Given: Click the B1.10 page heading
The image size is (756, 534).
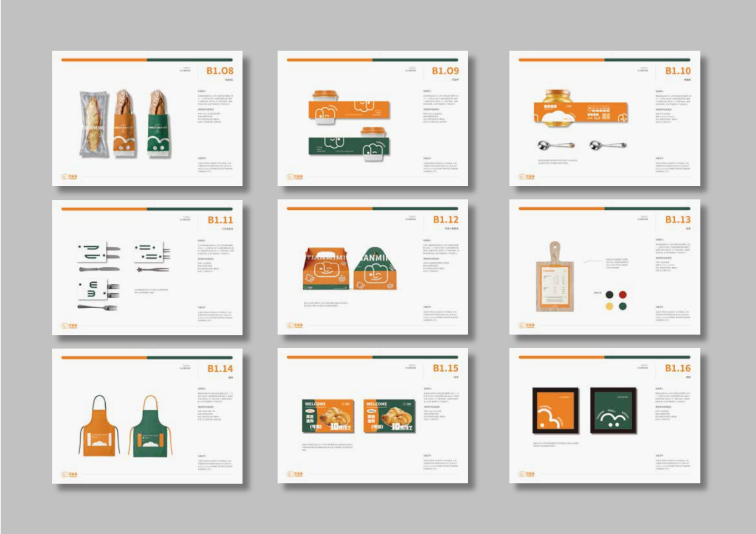Looking at the screenshot, I should [x=677, y=71].
